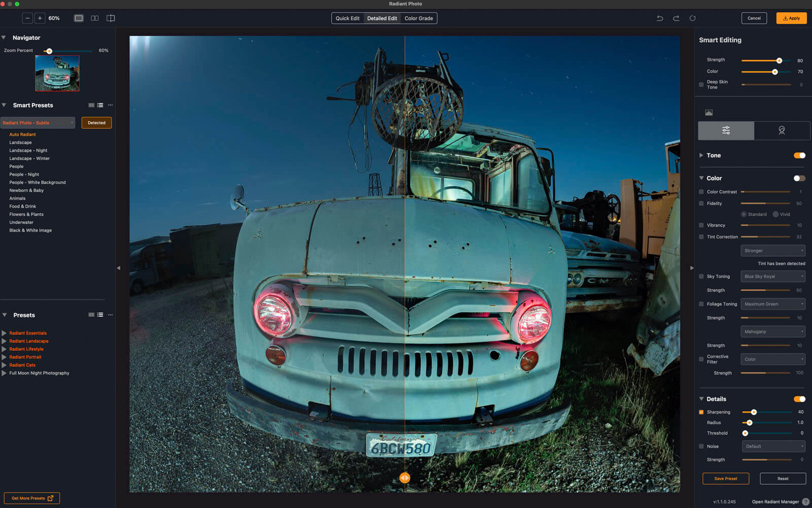Open the Sky Toning Blue Sky Royal dropdown
Viewport: 812px width, 508px height.
773,277
